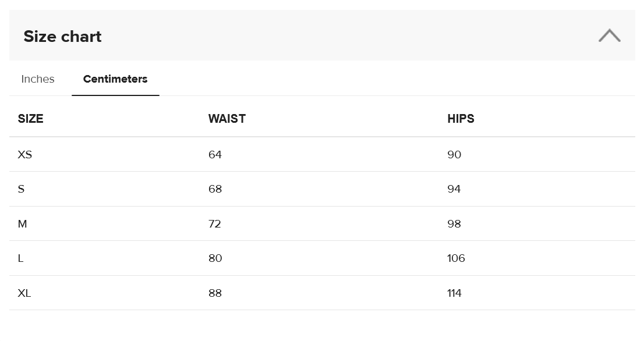
Task: Select the S size label
Action: point(21,189)
